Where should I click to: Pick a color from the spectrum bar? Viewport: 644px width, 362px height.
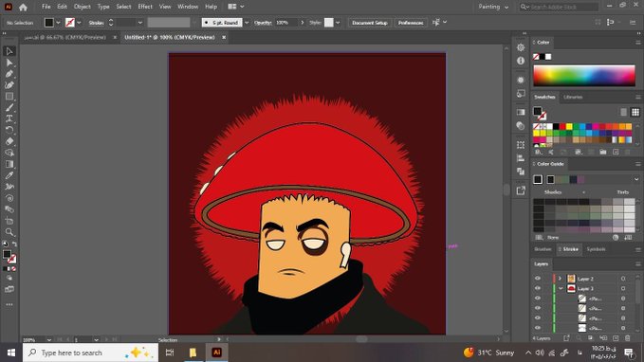point(584,76)
